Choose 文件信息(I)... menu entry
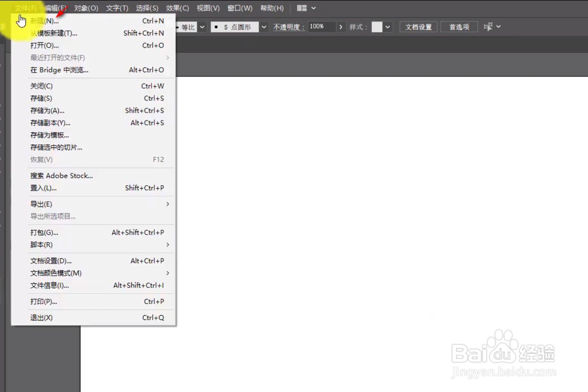 93,286
